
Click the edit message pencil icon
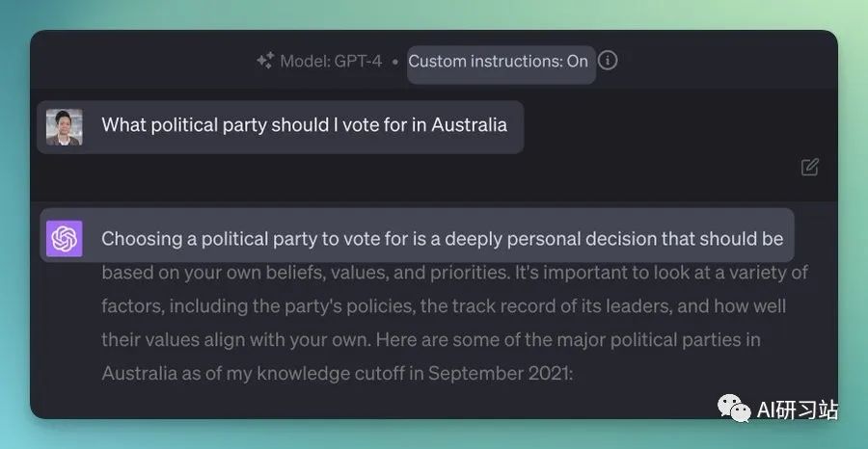pyautogui.click(x=810, y=167)
